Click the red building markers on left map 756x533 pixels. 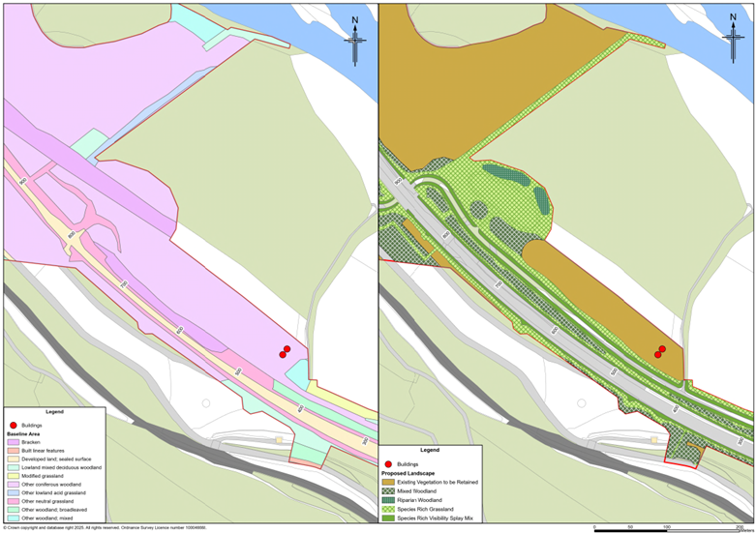[285, 351]
